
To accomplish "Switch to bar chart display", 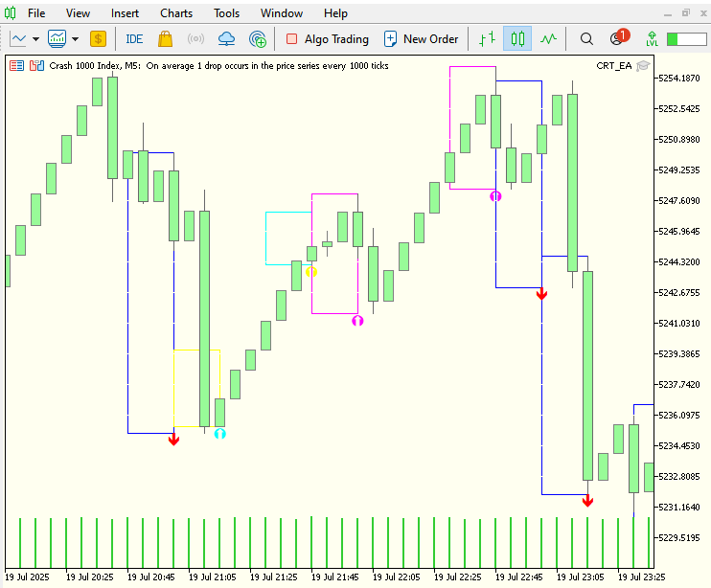I will point(487,39).
